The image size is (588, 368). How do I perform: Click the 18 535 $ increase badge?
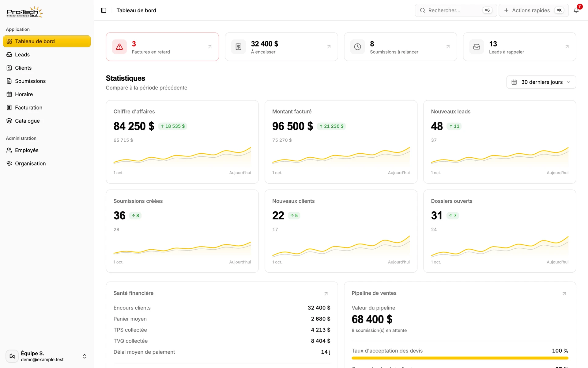coord(172,126)
